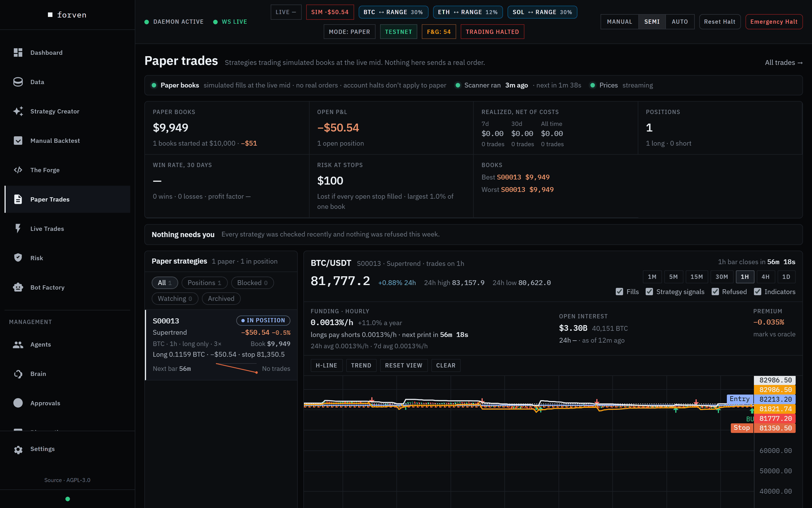This screenshot has height=508, width=812.
Task: Click the Reset Halt button
Action: pyautogui.click(x=720, y=22)
